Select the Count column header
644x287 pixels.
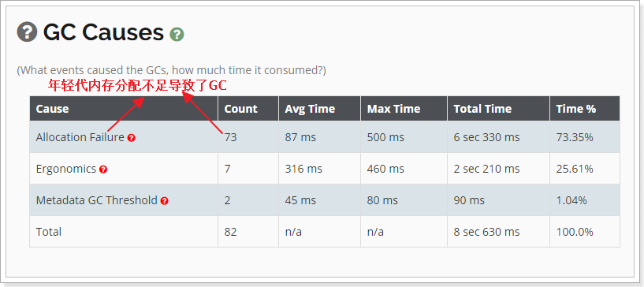240,109
